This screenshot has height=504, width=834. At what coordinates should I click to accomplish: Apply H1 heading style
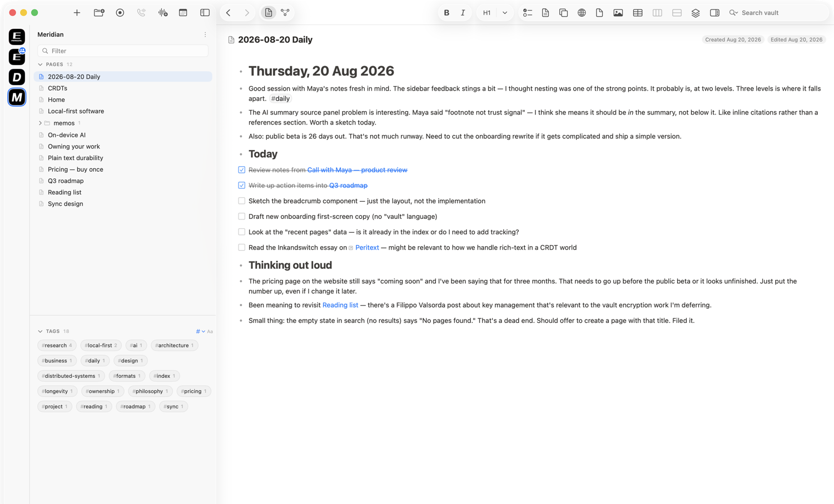(x=487, y=13)
